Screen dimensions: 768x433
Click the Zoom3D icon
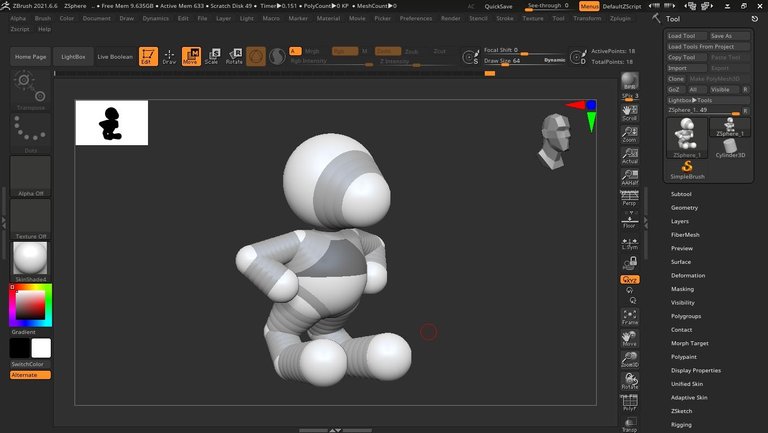pyautogui.click(x=629, y=360)
